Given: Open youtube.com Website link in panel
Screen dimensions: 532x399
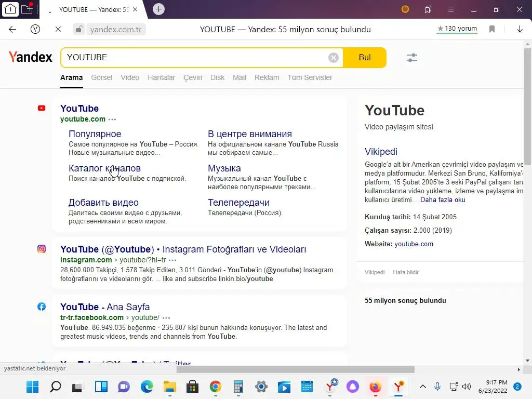Looking at the screenshot, I should tap(414, 244).
